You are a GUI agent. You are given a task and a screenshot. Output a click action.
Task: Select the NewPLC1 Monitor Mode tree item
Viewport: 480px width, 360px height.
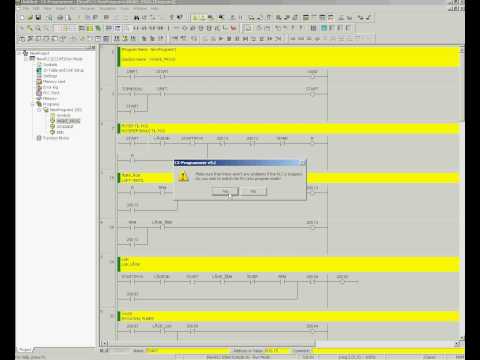click(59, 59)
